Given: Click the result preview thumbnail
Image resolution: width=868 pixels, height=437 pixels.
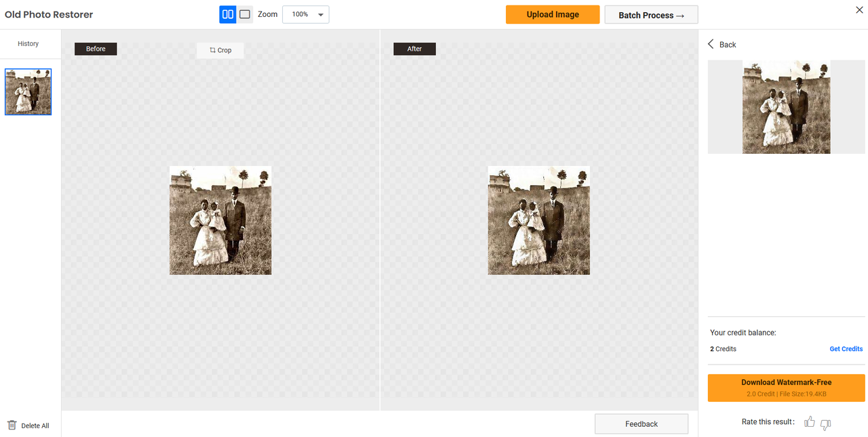Looking at the screenshot, I should pyautogui.click(x=787, y=107).
